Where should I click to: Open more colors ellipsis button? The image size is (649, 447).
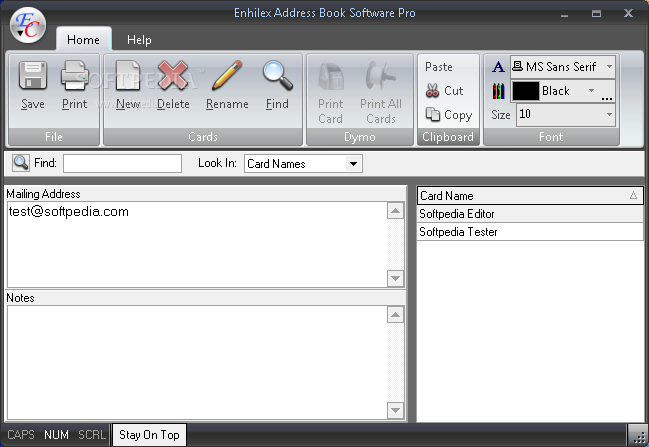click(x=607, y=98)
